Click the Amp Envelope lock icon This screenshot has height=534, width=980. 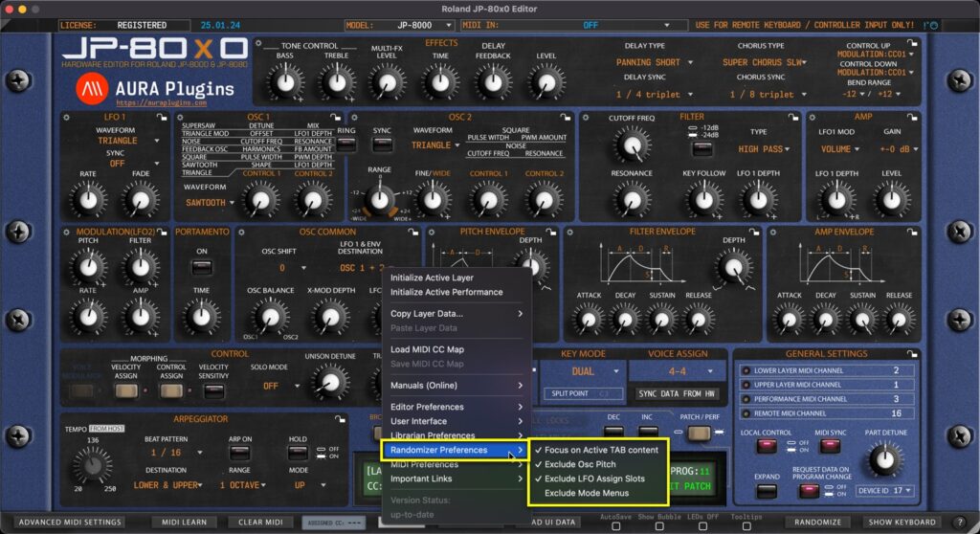coord(912,232)
